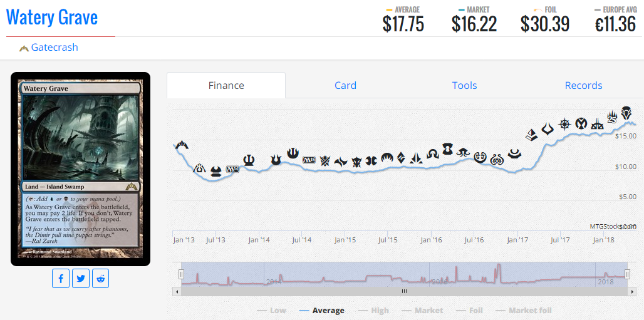This screenshot has width=644, height=320.
Task: Click the €11.36 Europe average price
Action: click(x=616, y=24)
